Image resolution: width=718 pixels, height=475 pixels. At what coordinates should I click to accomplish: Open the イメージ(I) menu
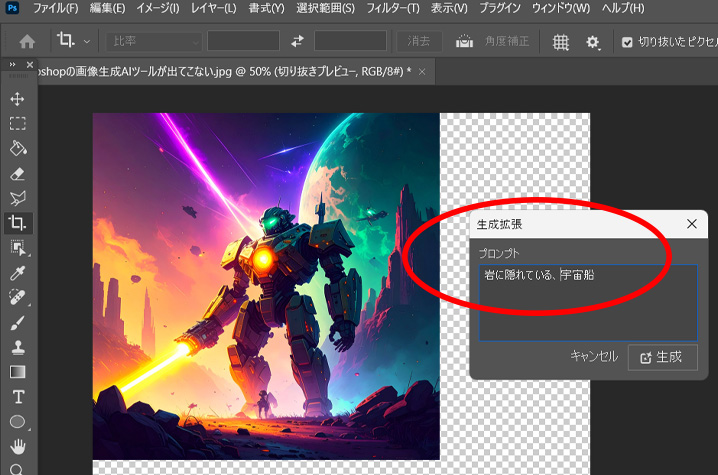click(x=158, y=8)
